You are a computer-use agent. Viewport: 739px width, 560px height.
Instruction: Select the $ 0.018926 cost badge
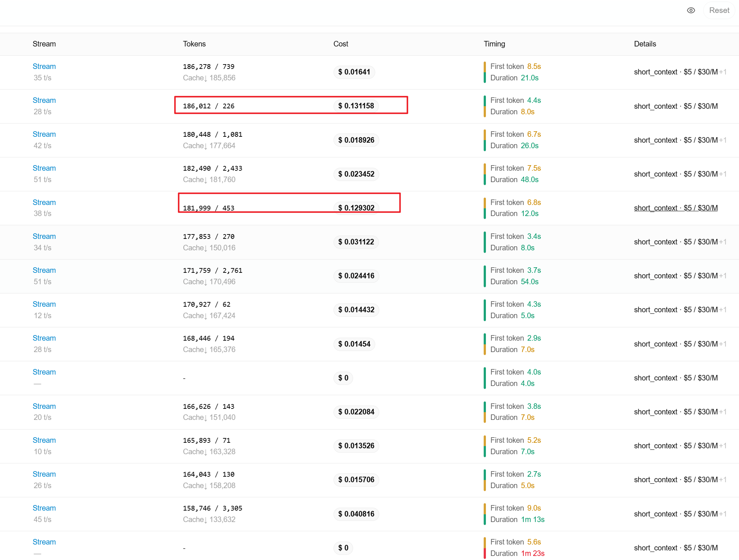click(x=356, y=140)
